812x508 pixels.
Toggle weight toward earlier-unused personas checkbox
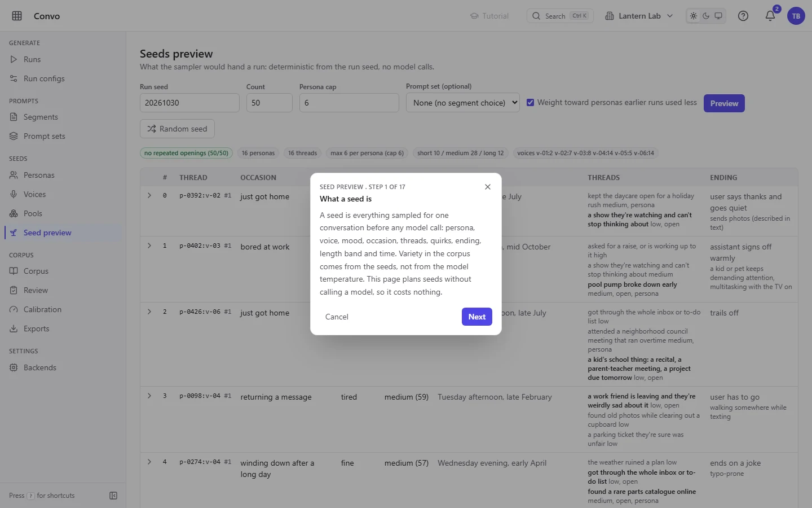pyautogui.click(x=530, y=103)
